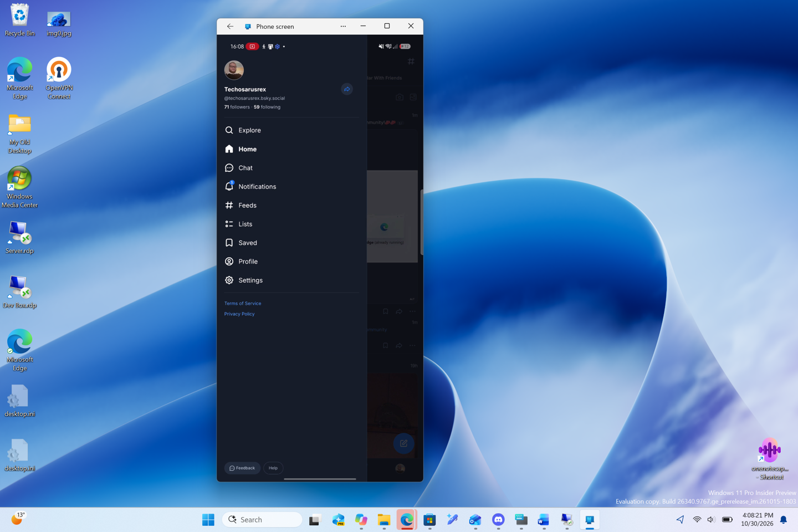This screenshot has height=532, width=798.
Task: Open the 71 followers list
Action: pyautogui.click(x=237, y=107)
